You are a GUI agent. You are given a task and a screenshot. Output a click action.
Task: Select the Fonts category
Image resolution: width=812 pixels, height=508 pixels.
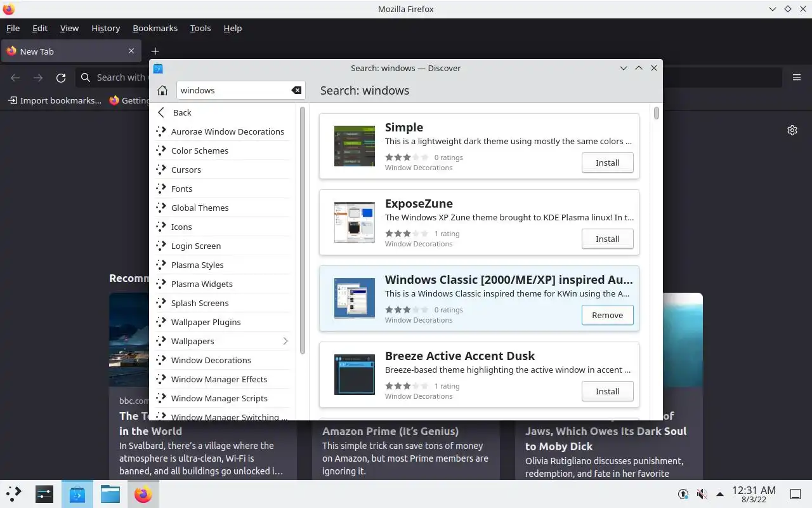[223, 189]
